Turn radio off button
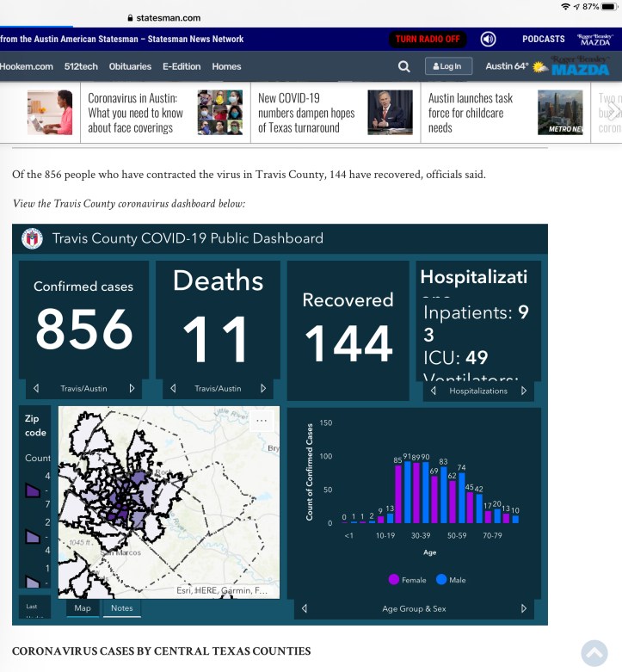 (428, 39)
